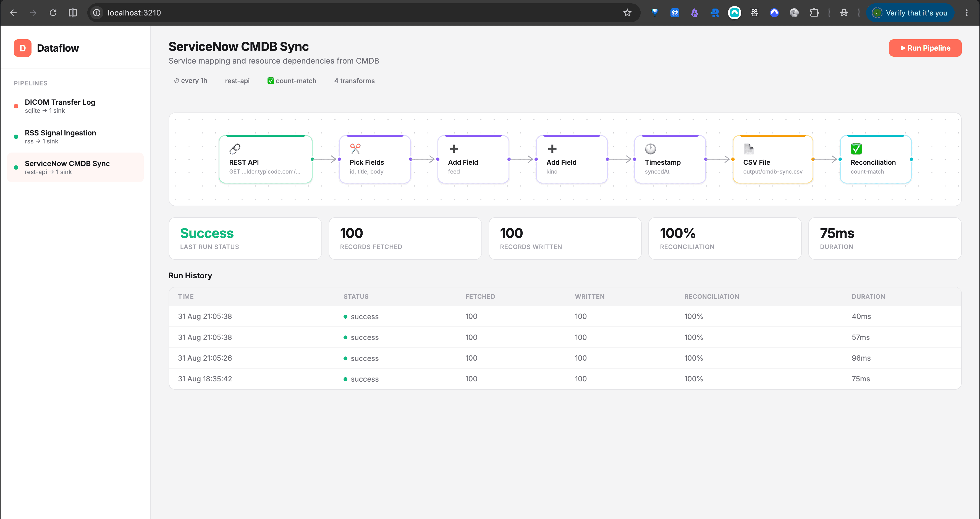The image size is (980, 519).
Task: Reload the page via refresh icon
Action: 53,12
